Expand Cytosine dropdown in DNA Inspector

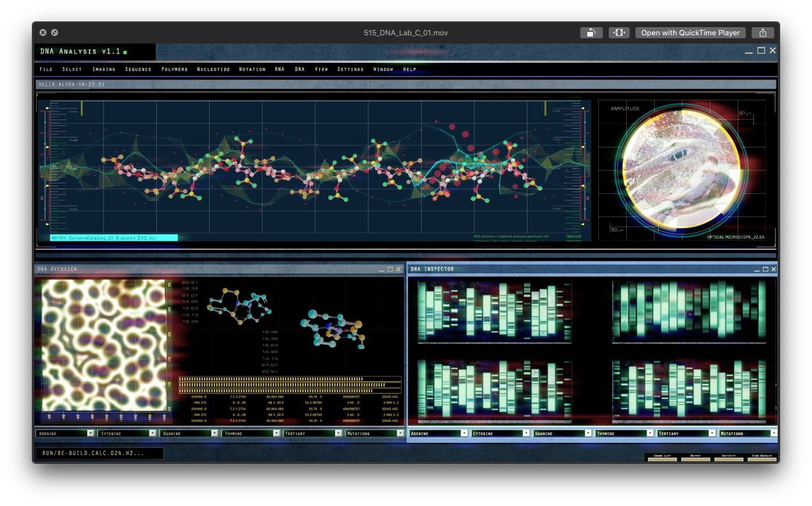526,433
